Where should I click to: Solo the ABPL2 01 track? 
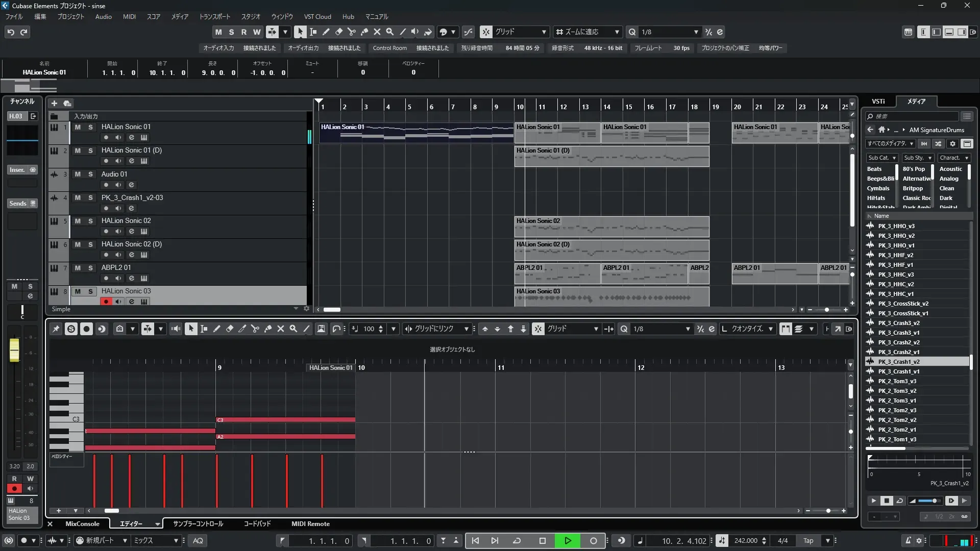90,268
